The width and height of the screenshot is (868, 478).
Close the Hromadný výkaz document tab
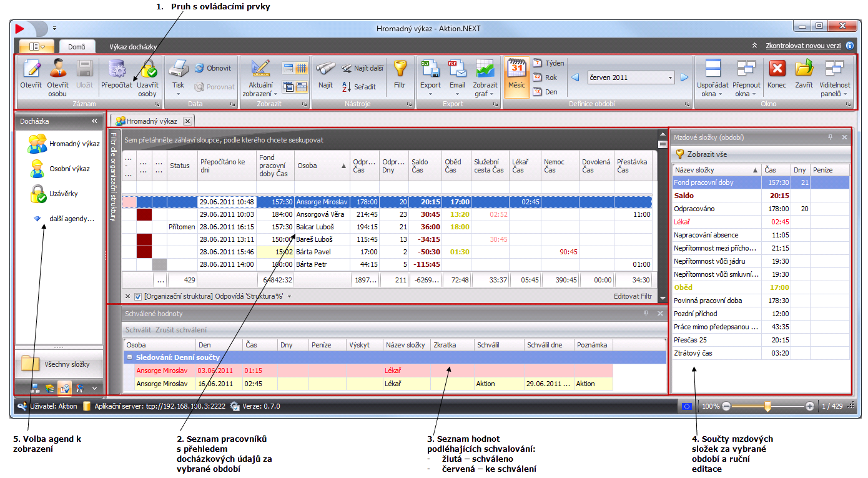[x=187, y=121]
